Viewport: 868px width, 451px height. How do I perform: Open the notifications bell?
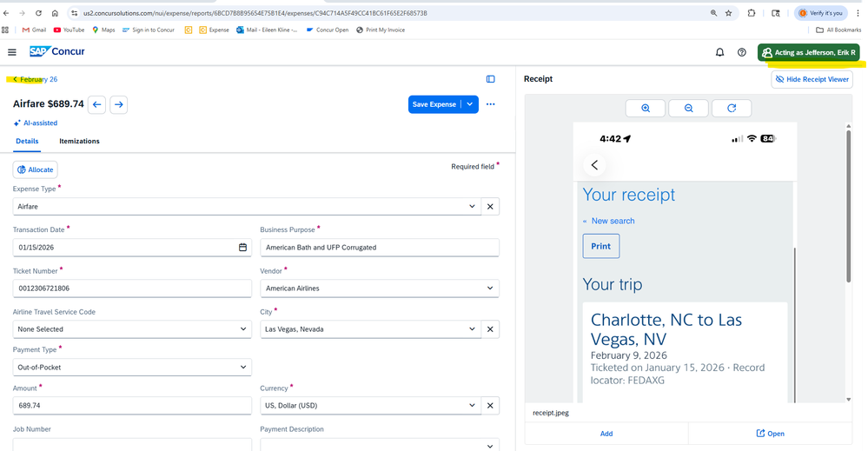click(x=719, y=52)
